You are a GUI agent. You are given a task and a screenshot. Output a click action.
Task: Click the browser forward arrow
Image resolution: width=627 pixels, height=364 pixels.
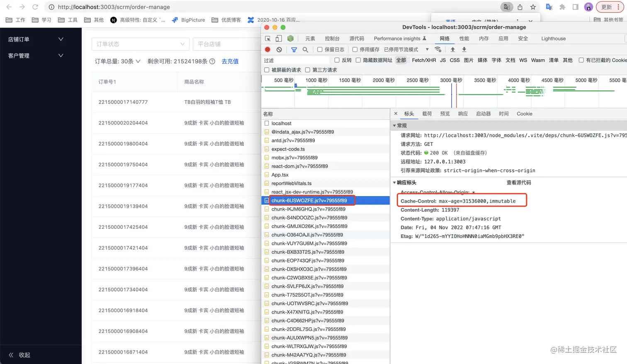coord(22,7)
